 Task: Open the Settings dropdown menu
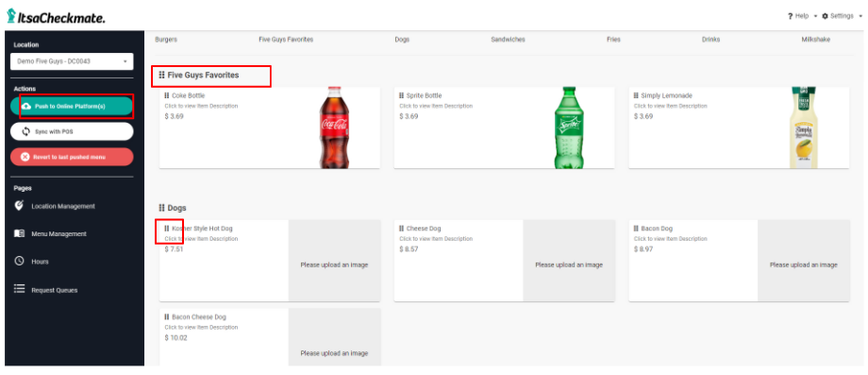[x=842, y=16]
